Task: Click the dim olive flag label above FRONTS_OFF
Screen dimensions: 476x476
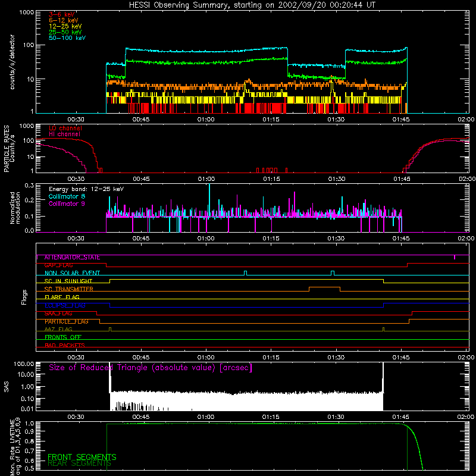Action: (x=58, y=329)
